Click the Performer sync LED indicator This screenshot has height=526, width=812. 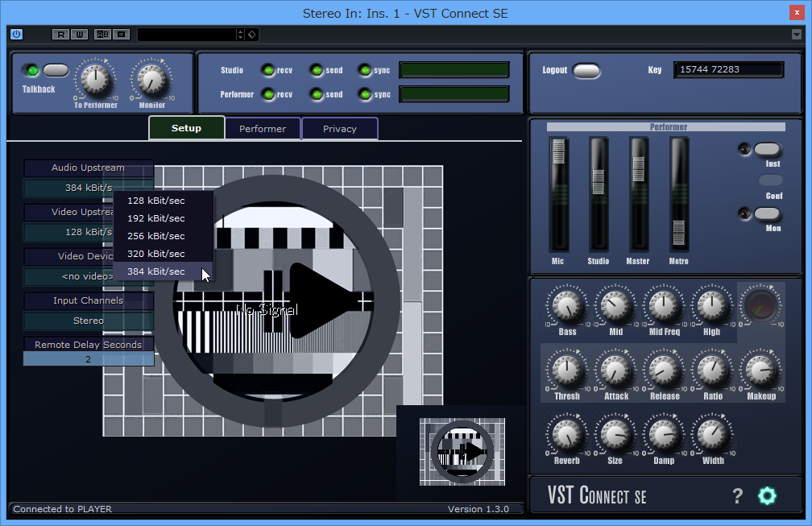click(x=365, y=94)
